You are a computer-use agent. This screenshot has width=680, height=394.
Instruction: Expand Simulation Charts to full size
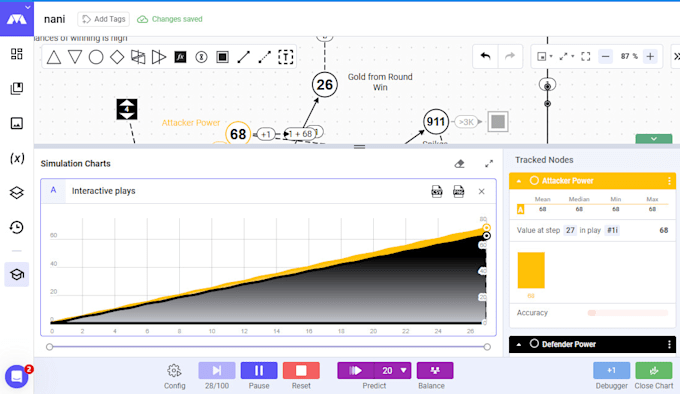[489, 164]
